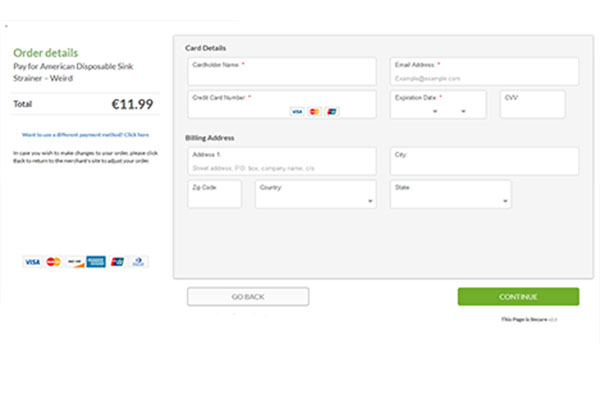
Task: Click the American Express card logo
Action: pos(96,262)
